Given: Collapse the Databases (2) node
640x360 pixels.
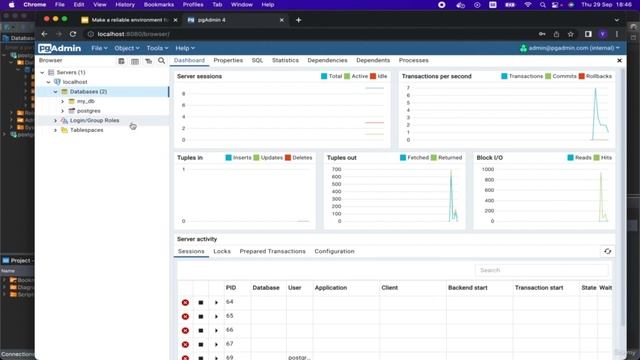Looking at the screenshot, I should pyautogui.click(x=56, y=92).
